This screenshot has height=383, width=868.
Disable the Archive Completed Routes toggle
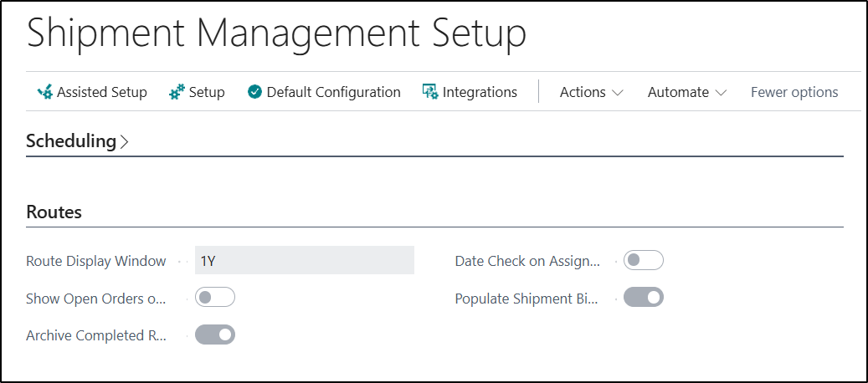(215, 335)
